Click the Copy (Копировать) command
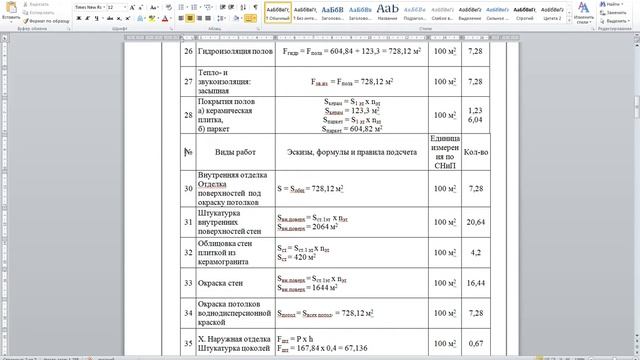640x360 pixels. pyautogui.click(x=39, y=12)
